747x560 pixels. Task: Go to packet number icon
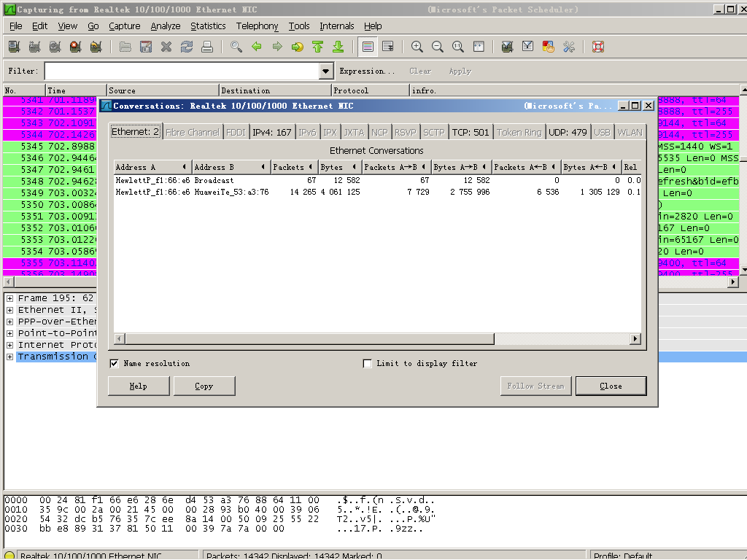tap(298, 47)
